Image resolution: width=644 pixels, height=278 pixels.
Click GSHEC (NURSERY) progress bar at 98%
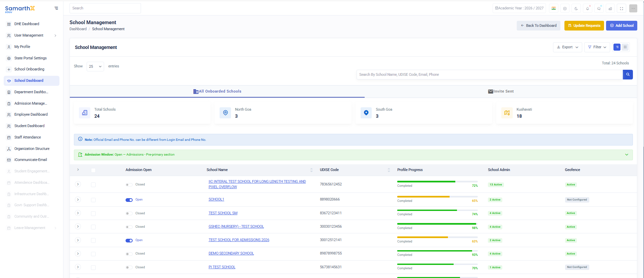(x=437, y=224)
